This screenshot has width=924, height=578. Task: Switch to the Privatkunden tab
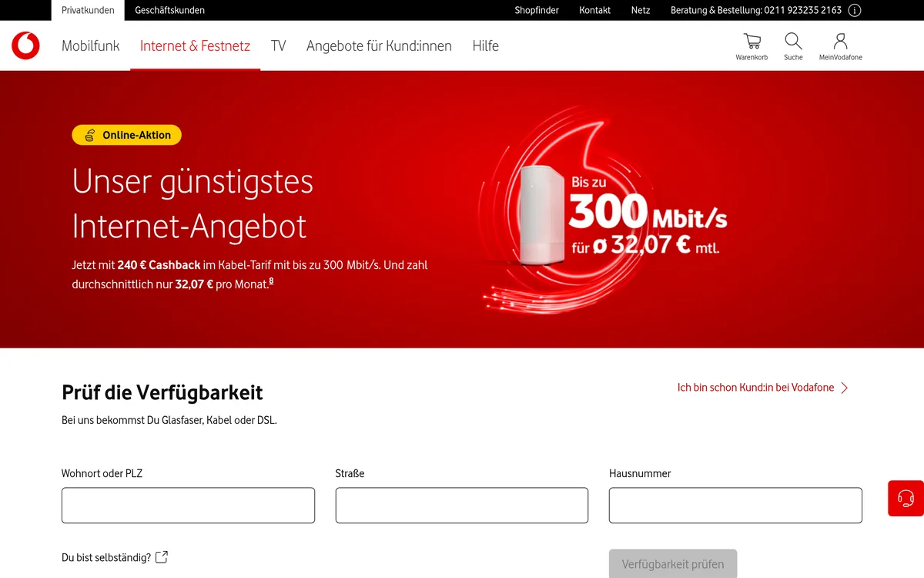(x=88, y=10)
